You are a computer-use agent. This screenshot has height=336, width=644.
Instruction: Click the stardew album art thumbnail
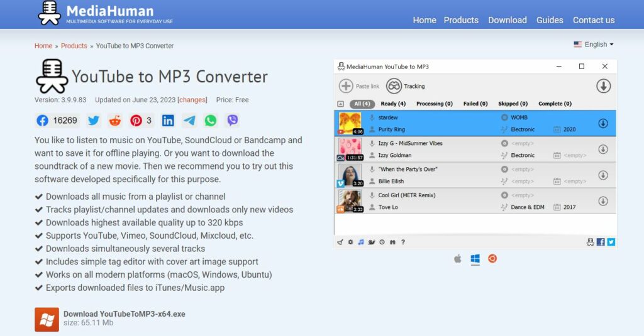click(x=351, y=123)
